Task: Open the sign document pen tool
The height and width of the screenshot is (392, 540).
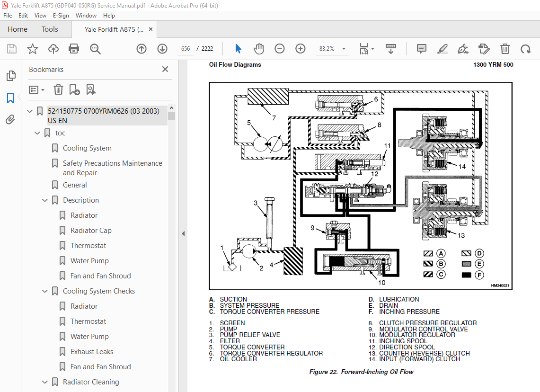Action: coord(463,49)
